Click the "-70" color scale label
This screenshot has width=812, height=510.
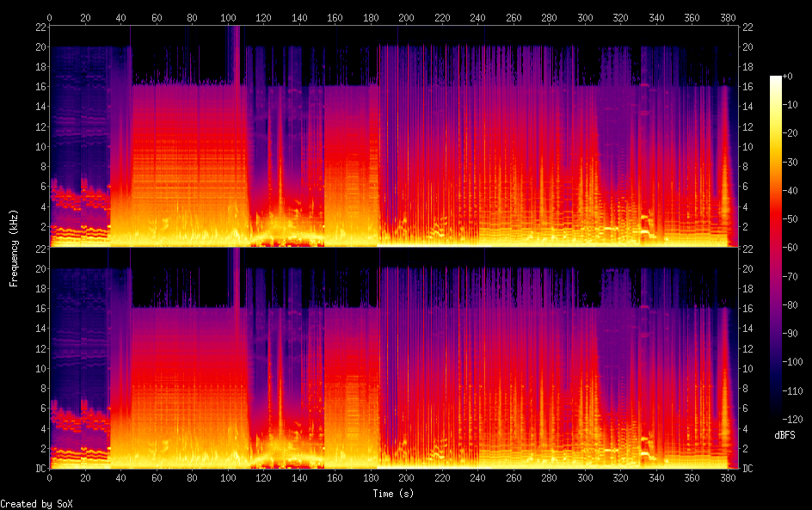790,276
